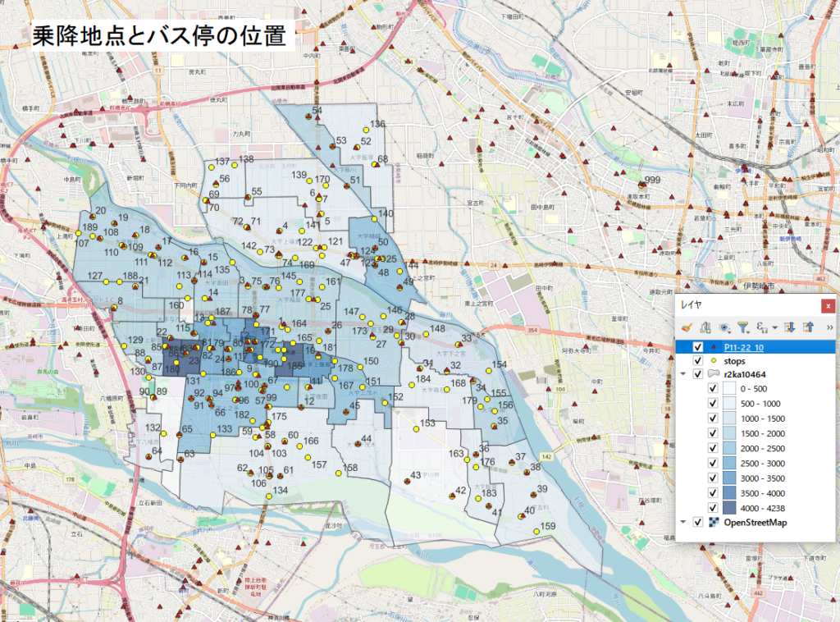Click the filter legend funnel icon
Screen dimensions: 840x622
tap(742, 327)
